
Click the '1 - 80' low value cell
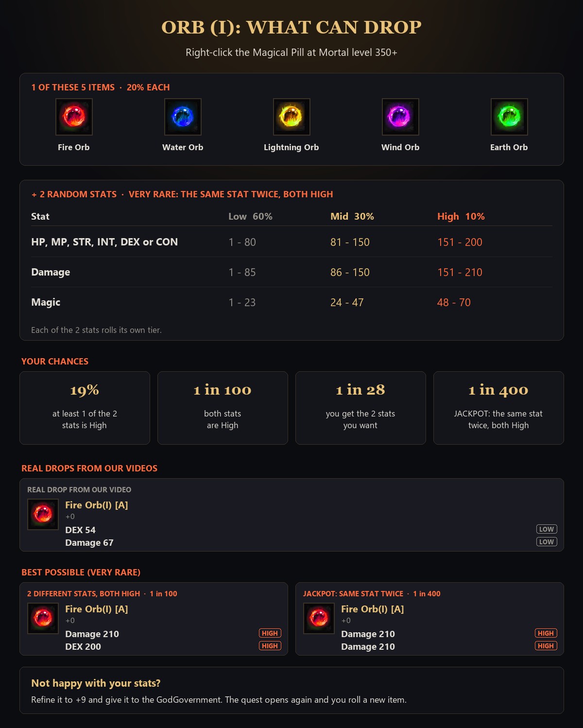click(x=242, y=242)
